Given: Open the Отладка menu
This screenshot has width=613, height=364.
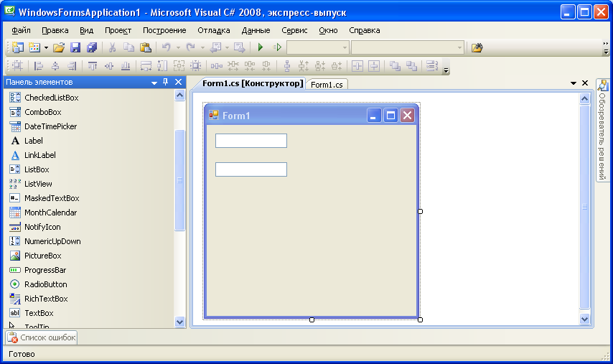Looking at the screenshot, I should coord(213,30).
